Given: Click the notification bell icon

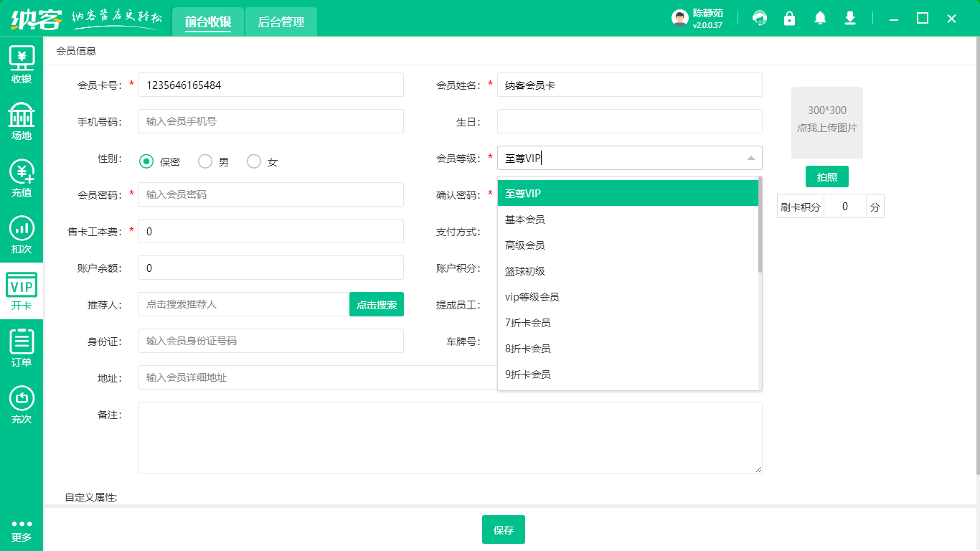Looking at the screenshot, I should tap(820, 19).
